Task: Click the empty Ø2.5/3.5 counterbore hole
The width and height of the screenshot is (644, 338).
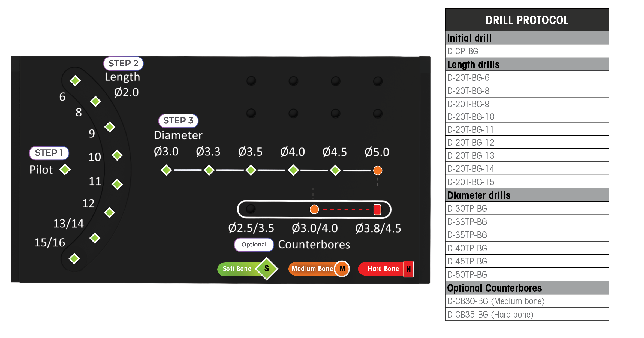Action: (x=251, y=209)
